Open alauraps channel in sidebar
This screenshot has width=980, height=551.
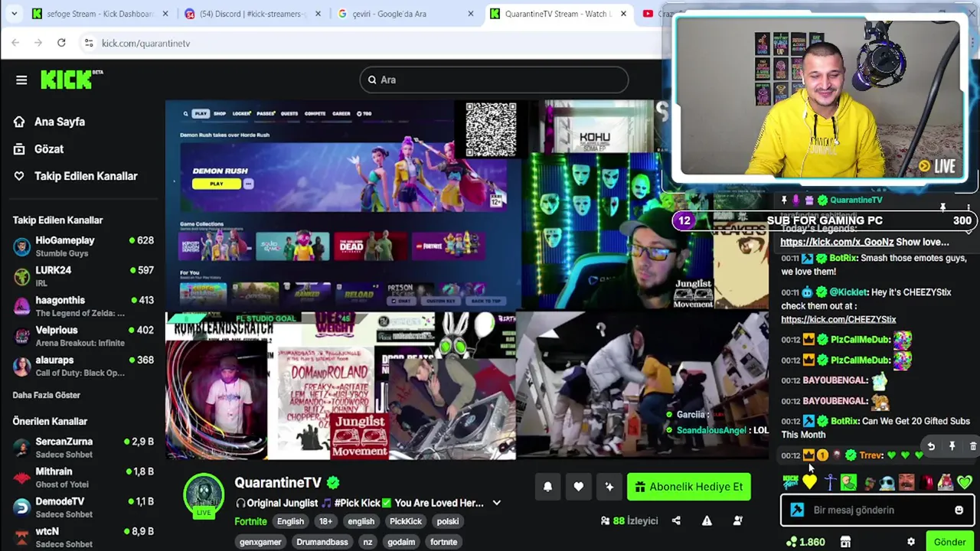pos(83,366)
